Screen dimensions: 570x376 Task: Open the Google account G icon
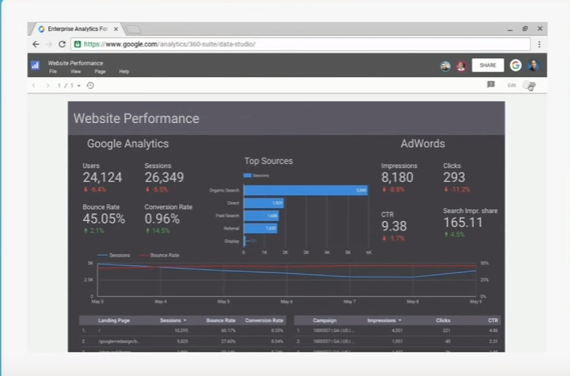coord(515,65)
